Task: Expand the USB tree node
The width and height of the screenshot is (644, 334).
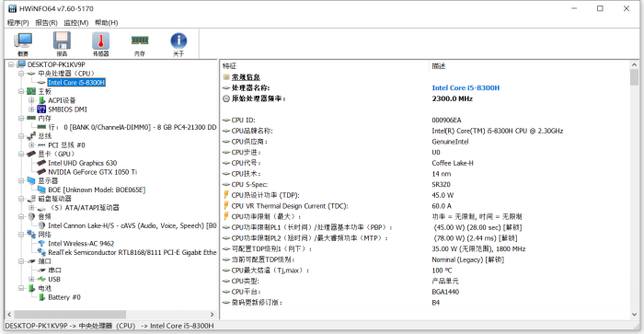Action: pos(31,280)
